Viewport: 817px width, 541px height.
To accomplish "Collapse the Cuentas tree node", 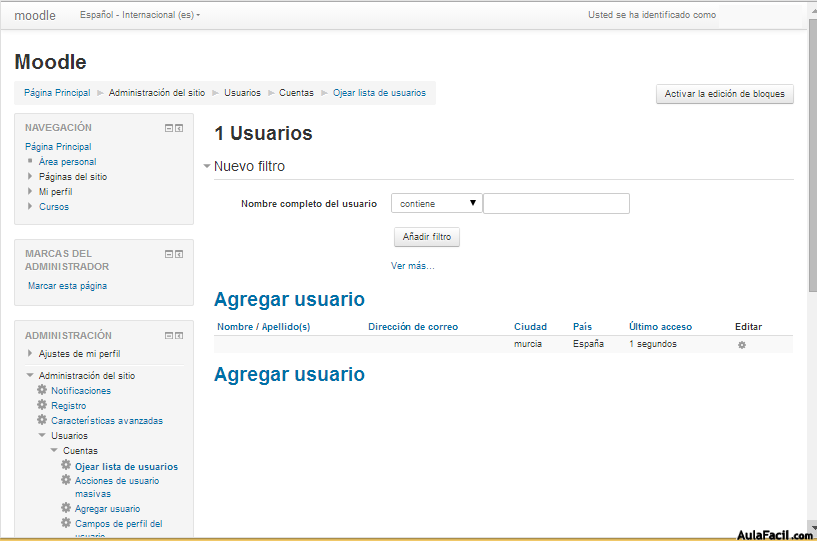I will pyautogui.click(x=54, y=450).
